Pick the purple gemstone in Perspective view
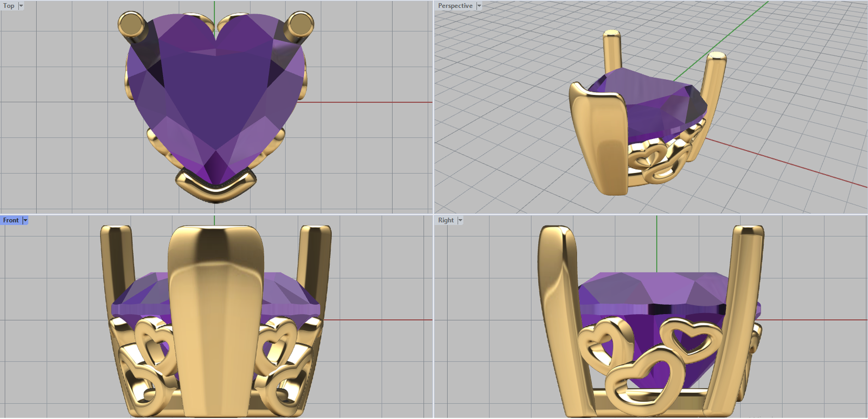 coord(646,103)
